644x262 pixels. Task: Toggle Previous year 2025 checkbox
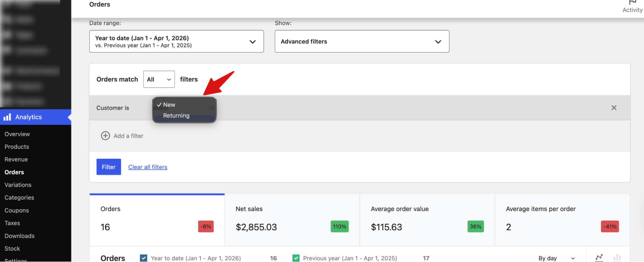tap(296, 258)
